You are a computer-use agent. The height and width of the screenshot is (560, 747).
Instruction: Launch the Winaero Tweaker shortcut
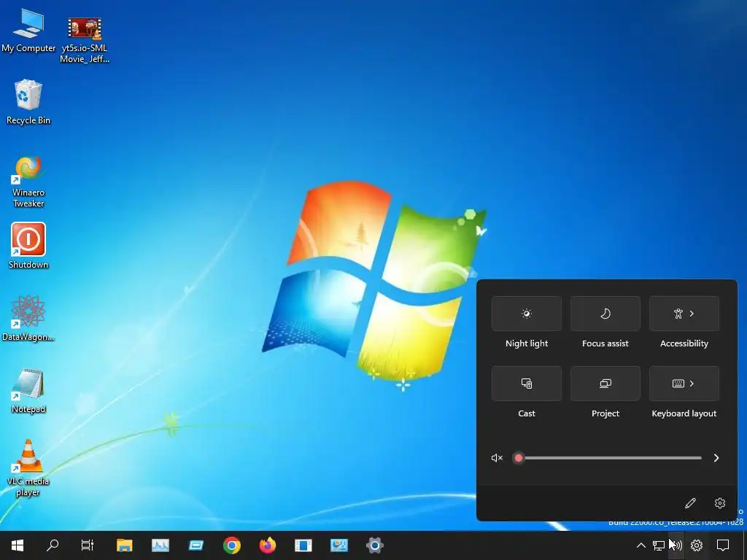pyautogui.click(x=28, y=182)
